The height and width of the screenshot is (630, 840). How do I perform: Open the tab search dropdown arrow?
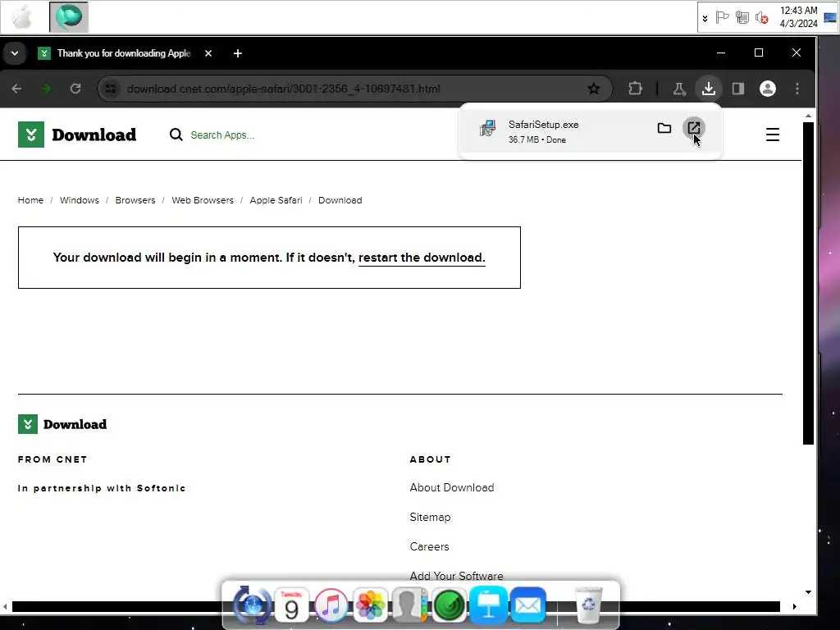pos(15,53)
